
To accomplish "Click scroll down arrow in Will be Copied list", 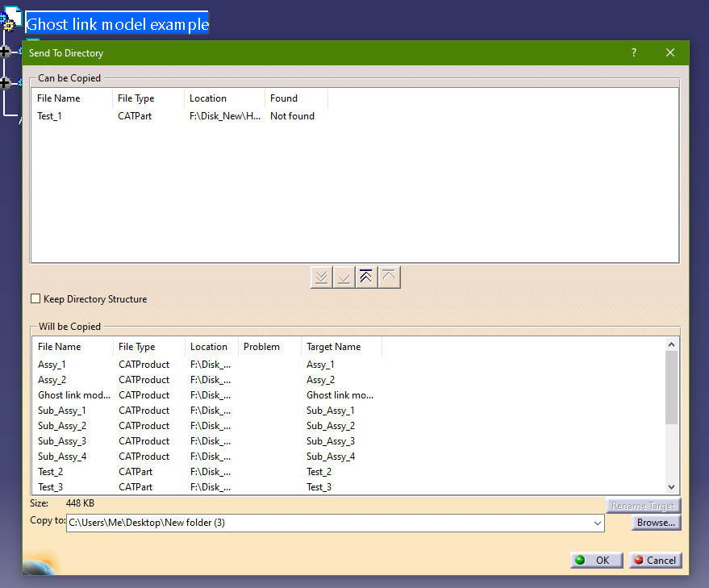I will (x=671, y=487).
